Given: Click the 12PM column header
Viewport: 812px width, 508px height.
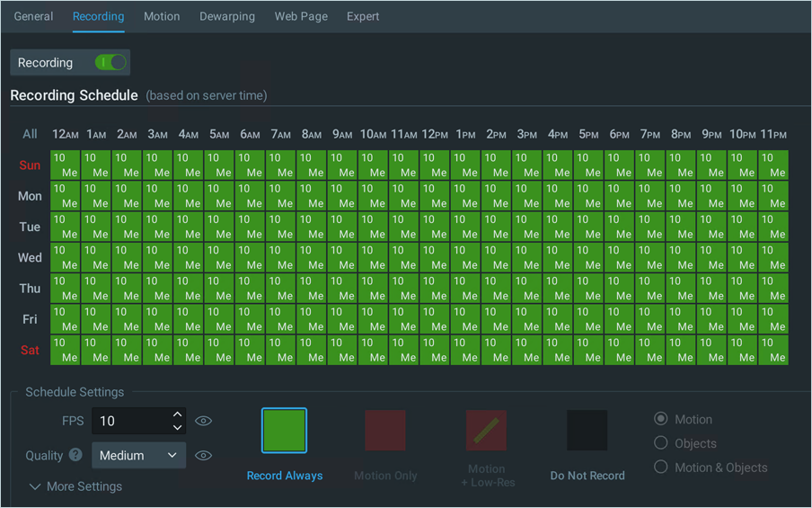Looking at the screenshot, I should pos(435,134).
